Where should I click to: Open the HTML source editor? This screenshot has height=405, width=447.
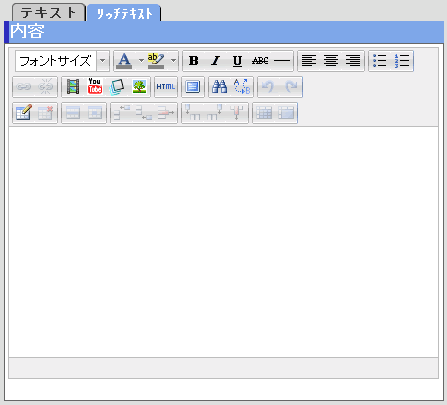(x=166, y=87)
